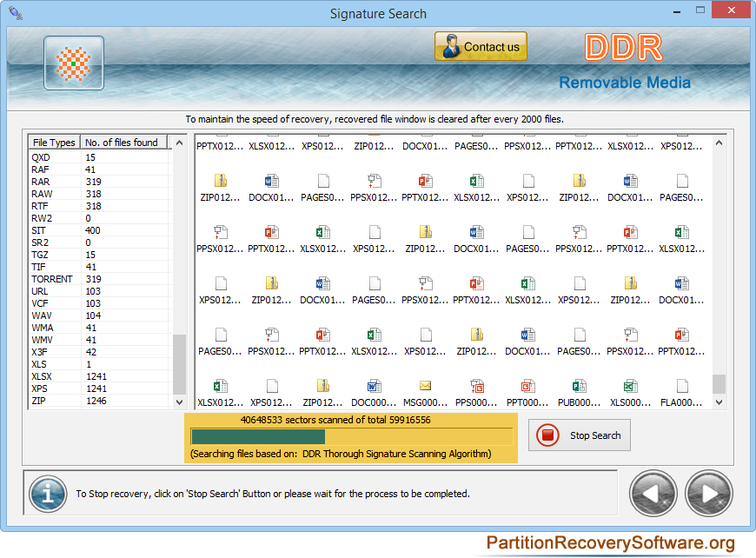Go back with the left arrow button
This screenshot has width=756, height=558.
click(653, 494)
